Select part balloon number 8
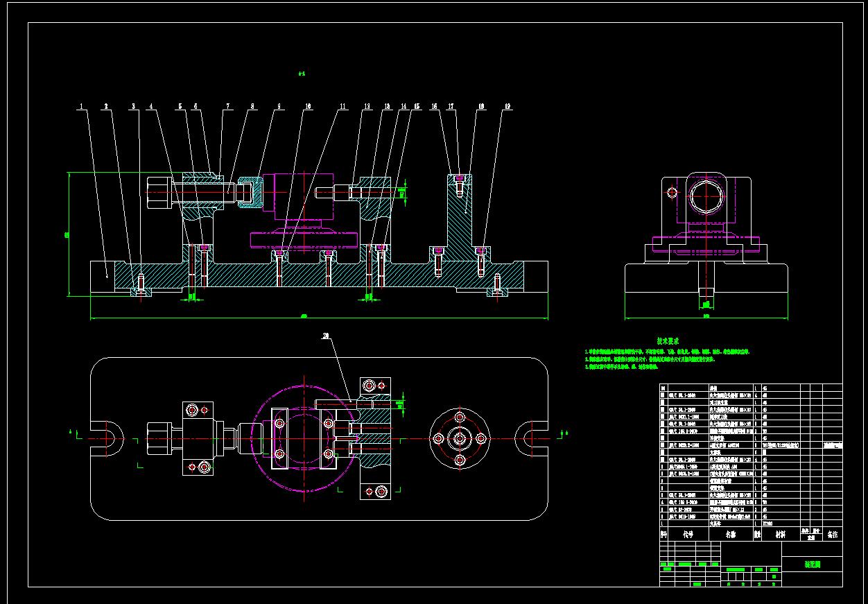This screenshot has width=868, height=604. [252, 107]
